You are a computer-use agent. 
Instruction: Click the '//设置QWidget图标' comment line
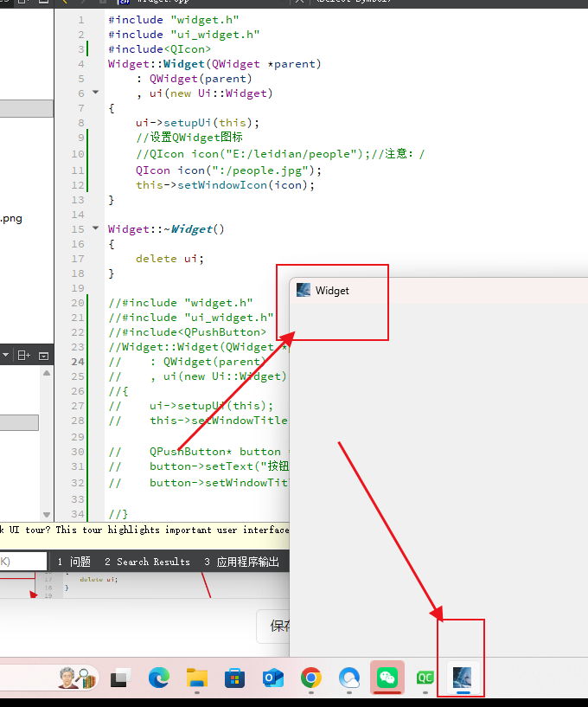pyautogui.click(x=189, y=138)
